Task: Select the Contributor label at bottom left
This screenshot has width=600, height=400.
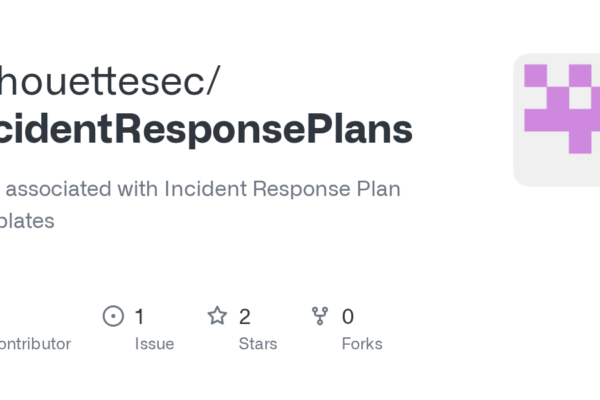Action: pyautogui.click(x=35, y=344)
